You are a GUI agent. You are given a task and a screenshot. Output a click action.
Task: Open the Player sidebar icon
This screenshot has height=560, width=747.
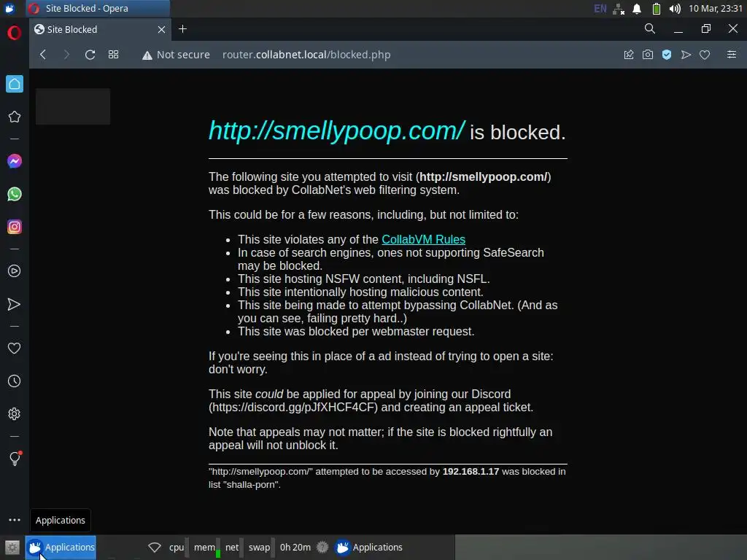[15, 271]
